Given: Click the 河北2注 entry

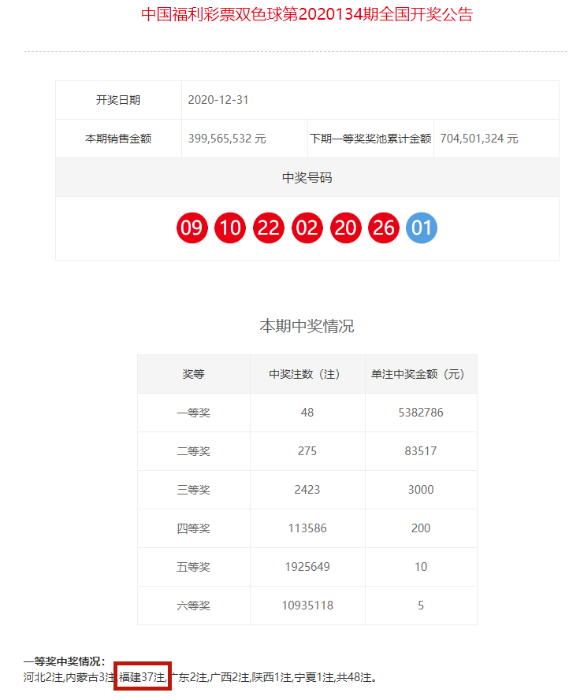Looking at the screenshot, I should 43,677.
